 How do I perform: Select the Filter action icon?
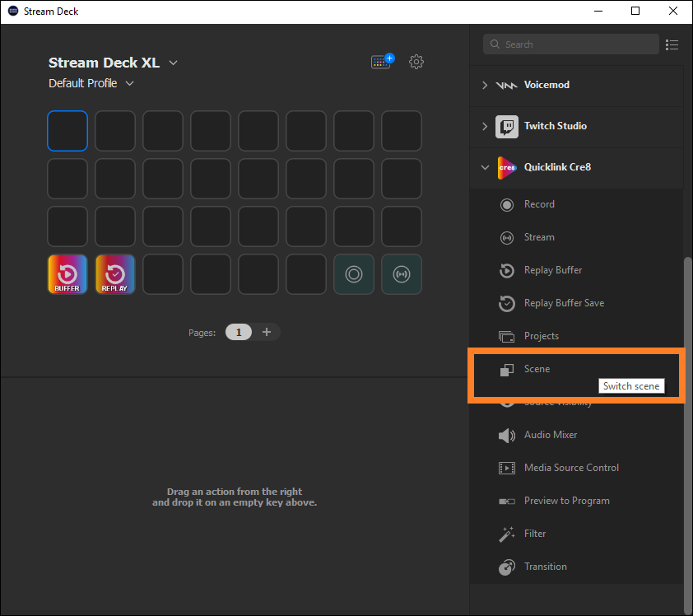[x=507, y=534]
